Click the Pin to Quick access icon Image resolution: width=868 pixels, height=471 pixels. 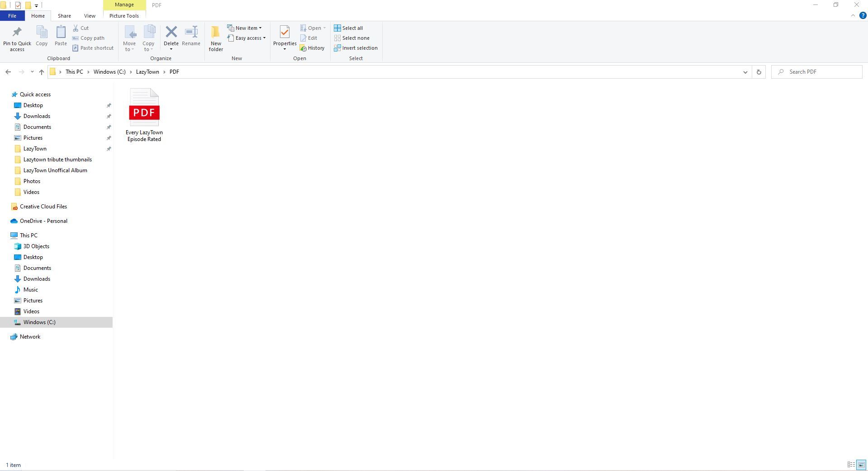coord(17,33)
